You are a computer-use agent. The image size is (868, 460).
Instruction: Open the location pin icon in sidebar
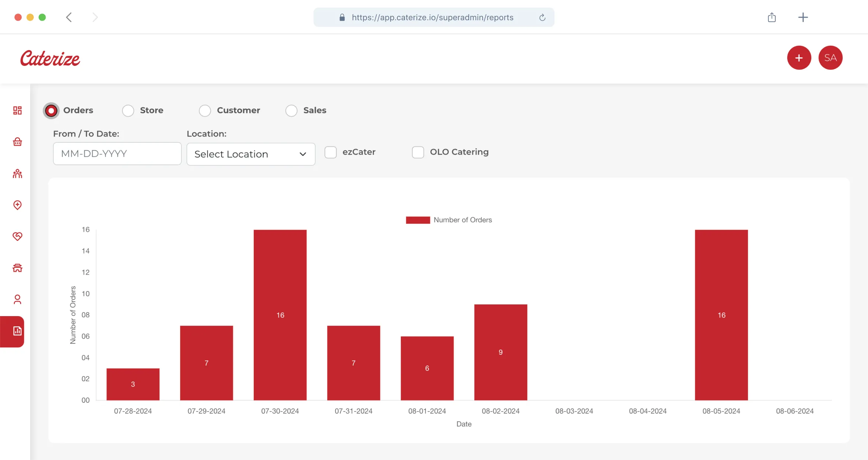[17, 205]
